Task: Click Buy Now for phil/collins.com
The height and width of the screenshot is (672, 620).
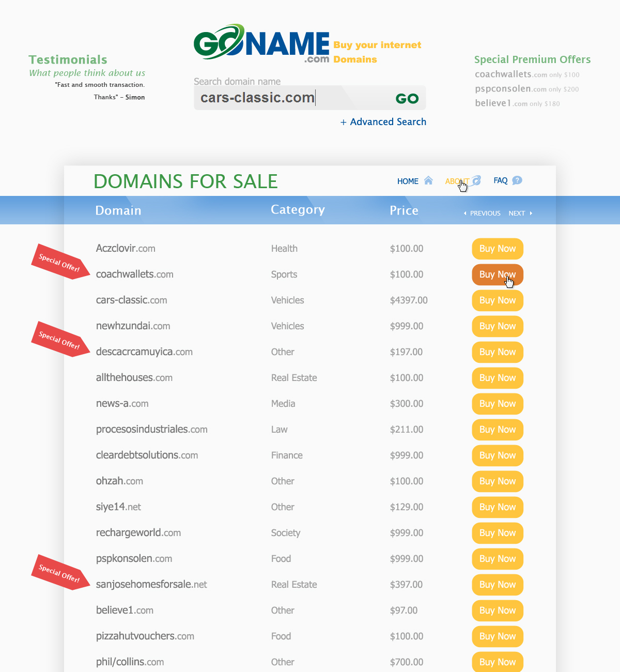Action: coord(498,662)
